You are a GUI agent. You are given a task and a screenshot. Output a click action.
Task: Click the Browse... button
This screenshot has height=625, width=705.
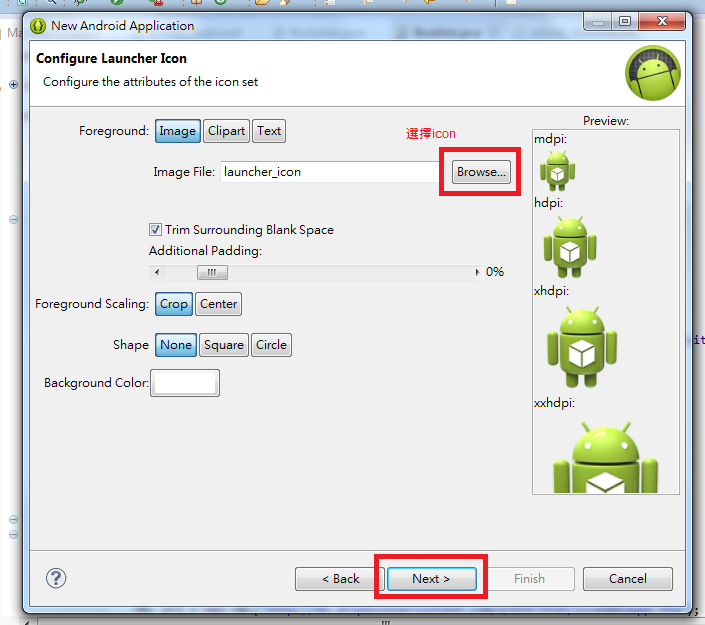(x=481, y=172)
